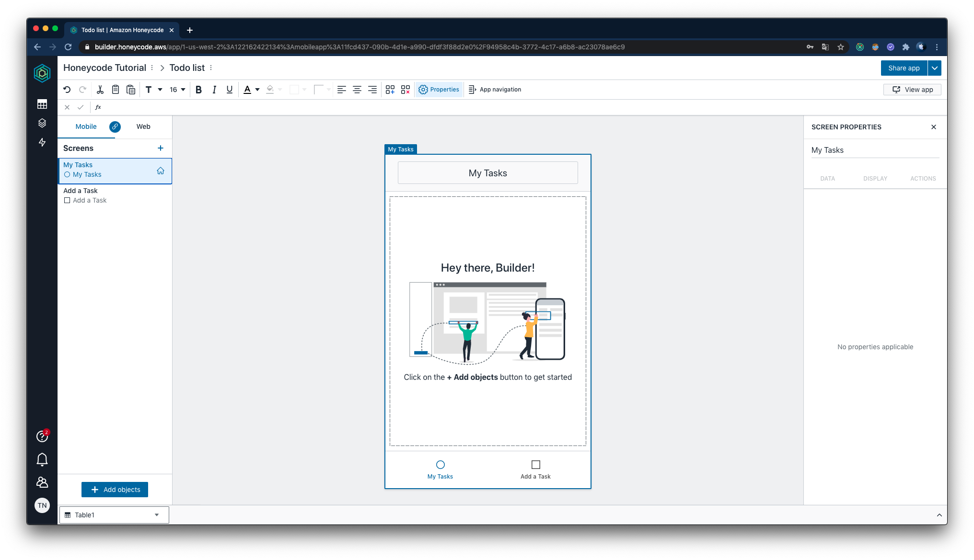Align text right
Screen dimensions: 974x560
[372, 90]
